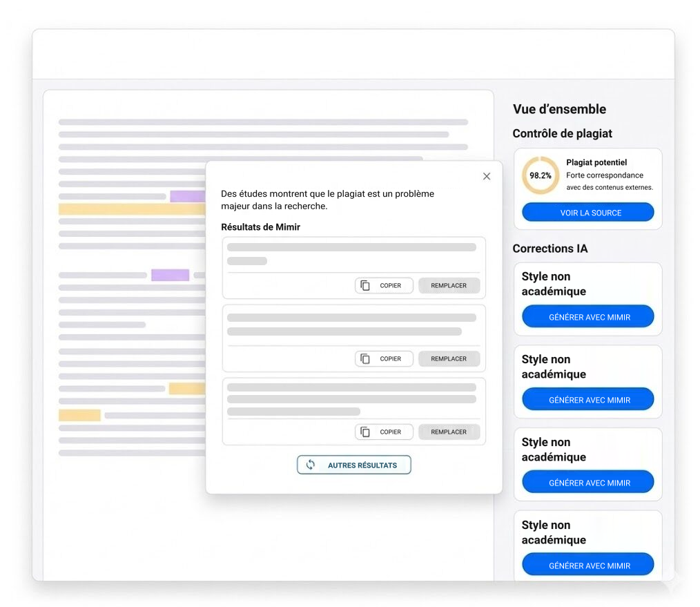Select the yellow highlight at a line's start
This screenshot has width=700, height=607.
tap(79, 416)
